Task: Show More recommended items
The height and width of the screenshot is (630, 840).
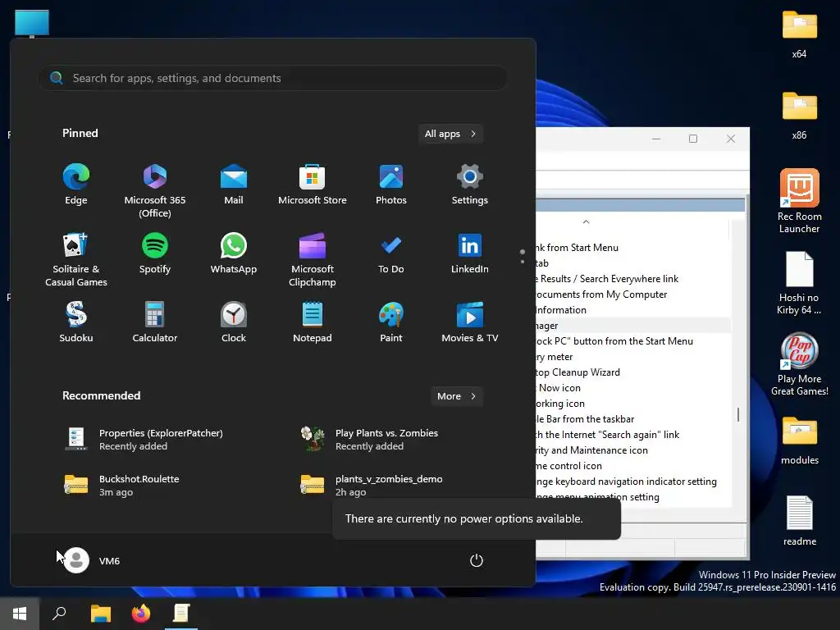Action: [x=456, y=396]
